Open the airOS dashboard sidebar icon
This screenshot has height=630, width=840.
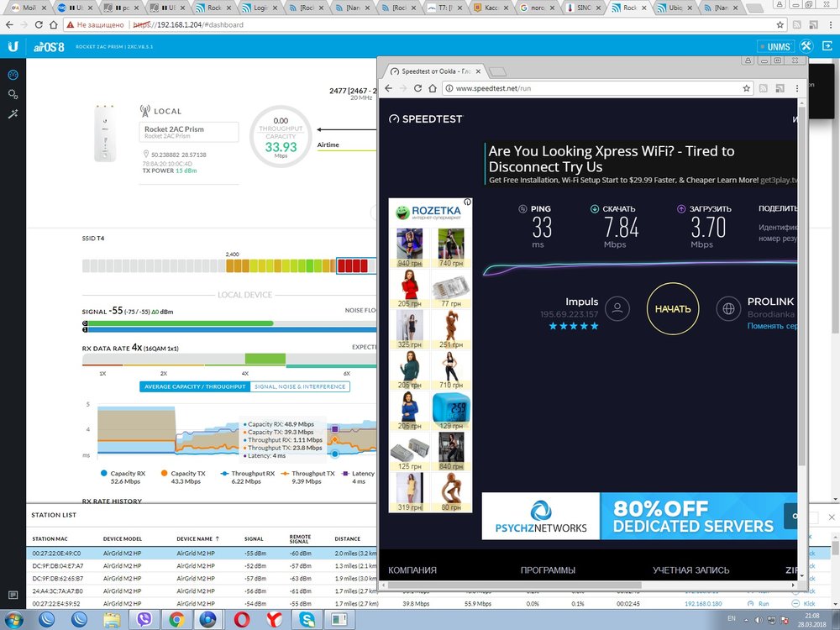point(13,75)
